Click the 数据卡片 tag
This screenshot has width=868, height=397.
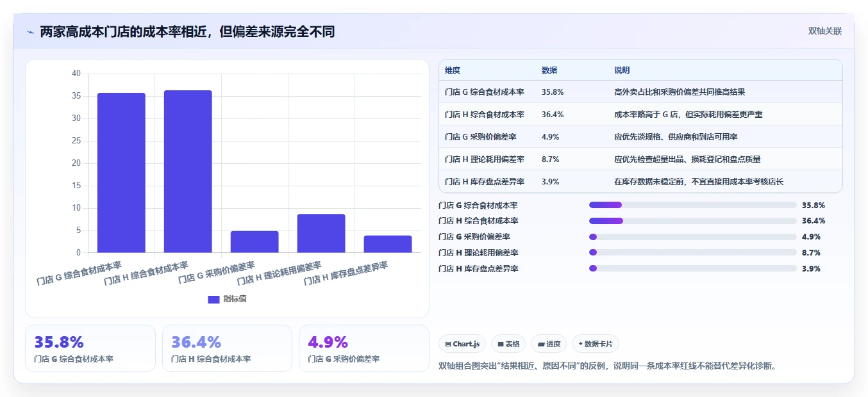click(596, 344)
